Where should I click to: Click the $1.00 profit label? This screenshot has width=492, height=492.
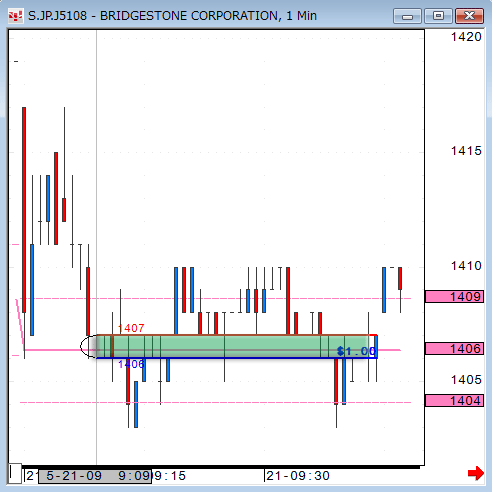click(x=356, y=351)
